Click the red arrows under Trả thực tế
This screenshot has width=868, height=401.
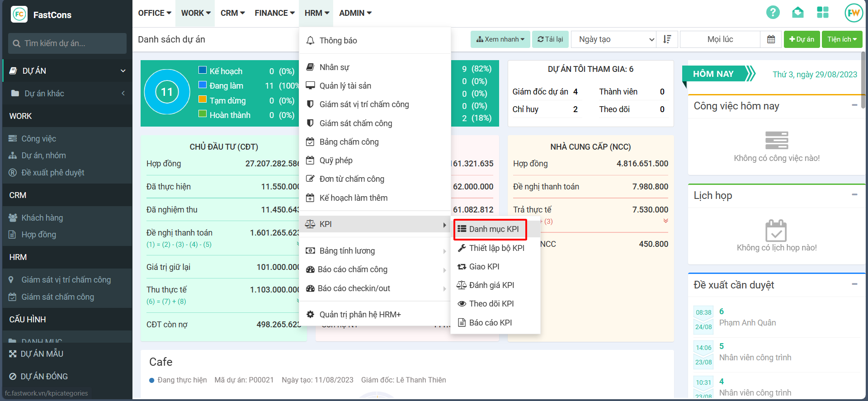click(x=665, y=221)
